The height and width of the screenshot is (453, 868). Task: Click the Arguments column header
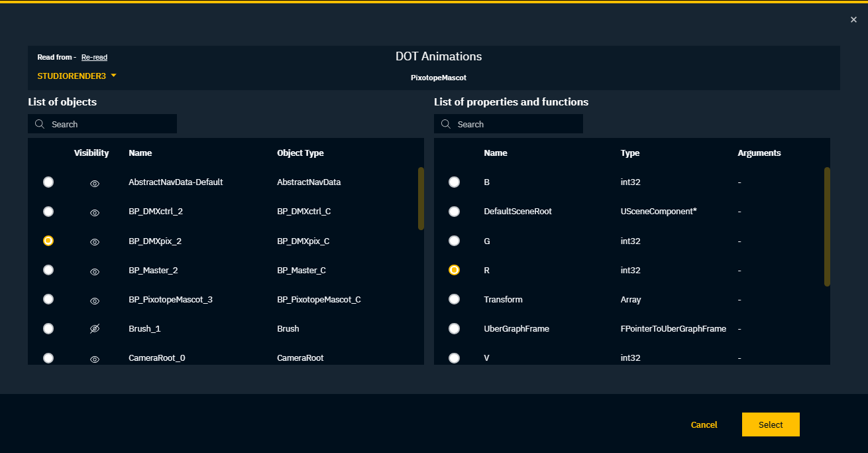(x=759, y=153)
